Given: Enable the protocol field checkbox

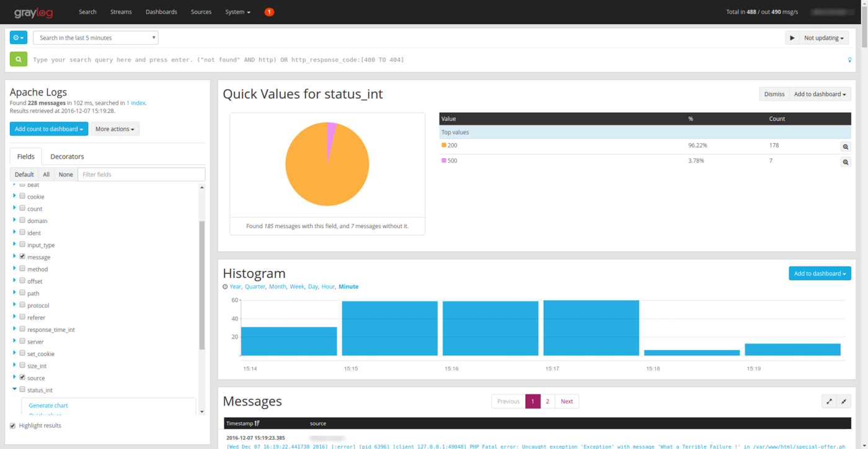Looking at the screenshot, I should point(22,305).
